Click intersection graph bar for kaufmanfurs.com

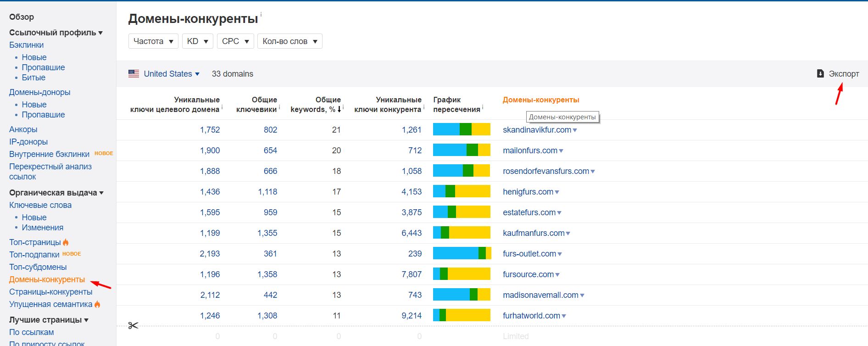[462, 233]
